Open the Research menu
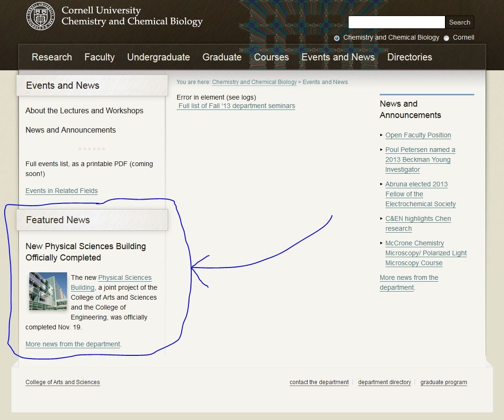504x420 pixels. [52, 57]
